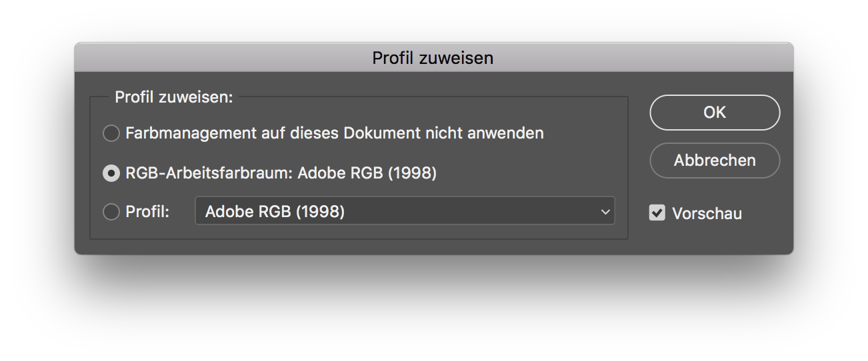Select the 'Farbmanagement nicht anwenden' radio button

111,133
